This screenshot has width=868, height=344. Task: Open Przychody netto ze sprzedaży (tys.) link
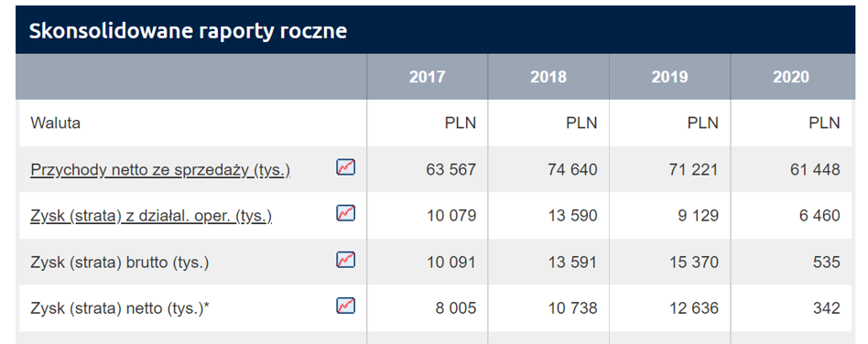tap(160, 169)
